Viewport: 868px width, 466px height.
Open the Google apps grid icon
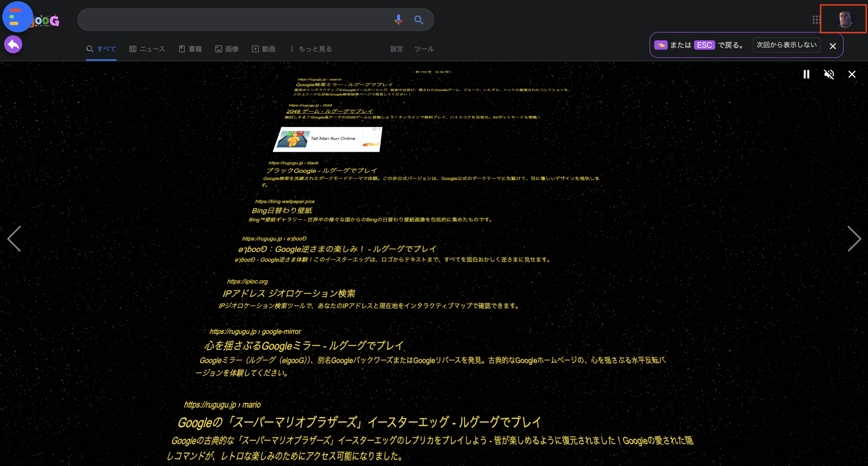coord(816,20)
